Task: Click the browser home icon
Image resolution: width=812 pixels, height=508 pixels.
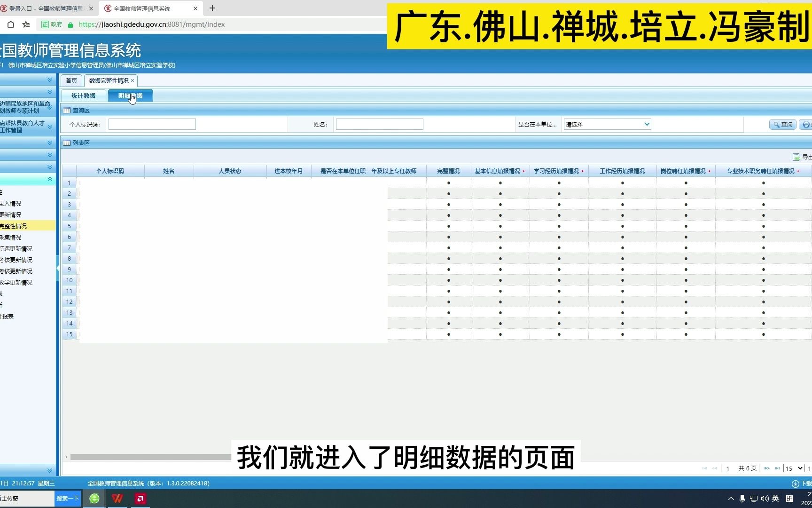Action: point(11,24)
